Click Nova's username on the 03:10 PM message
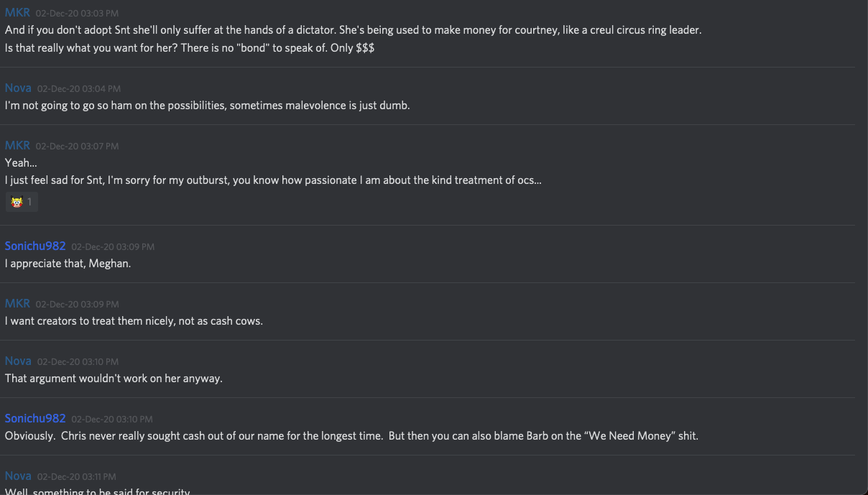The height and width of the screenshot is (495, 868). coord(18,361)
